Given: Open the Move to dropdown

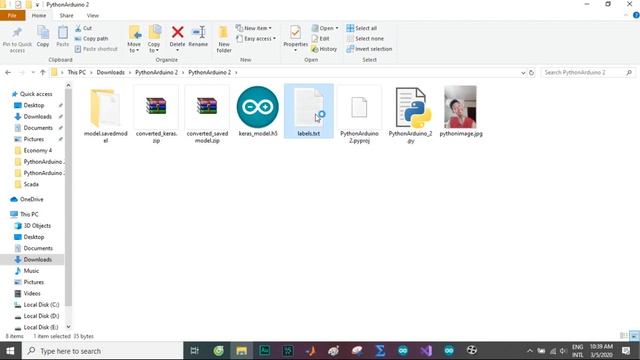Looking at the screenshot, I should click(134, 40).
